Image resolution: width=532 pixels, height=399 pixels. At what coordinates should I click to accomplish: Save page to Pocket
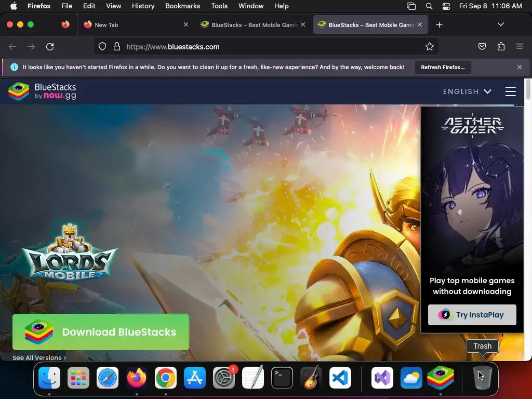[482, 46]
